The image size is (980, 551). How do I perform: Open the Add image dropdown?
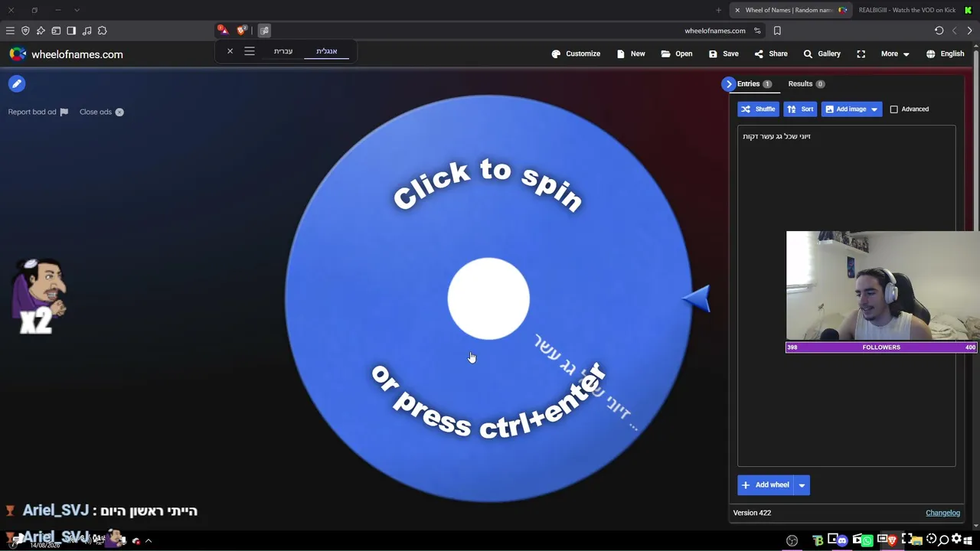[x=851, y=109]
